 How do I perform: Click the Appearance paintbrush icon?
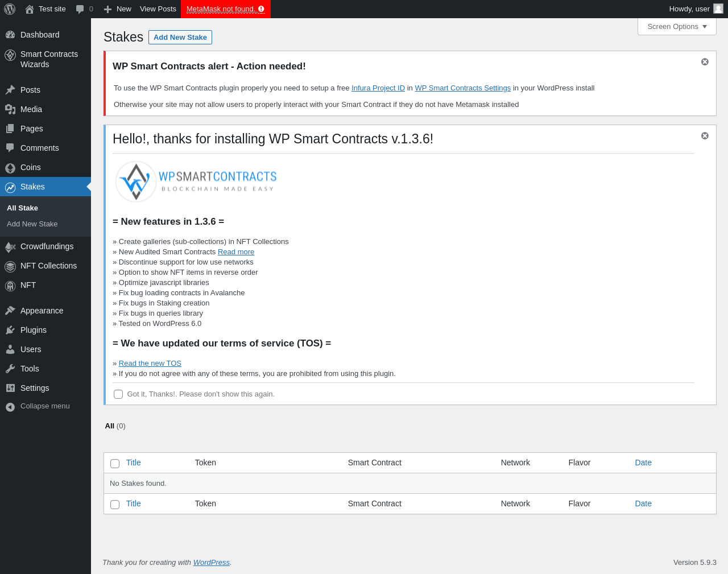(x=10, y=311)
